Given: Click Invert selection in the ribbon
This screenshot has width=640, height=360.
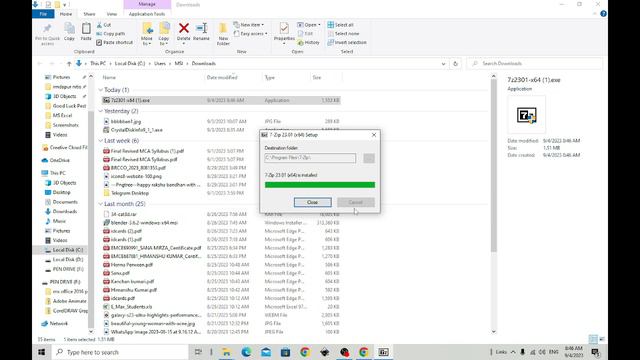Looking at the screenshot, I should coord(347,42).
